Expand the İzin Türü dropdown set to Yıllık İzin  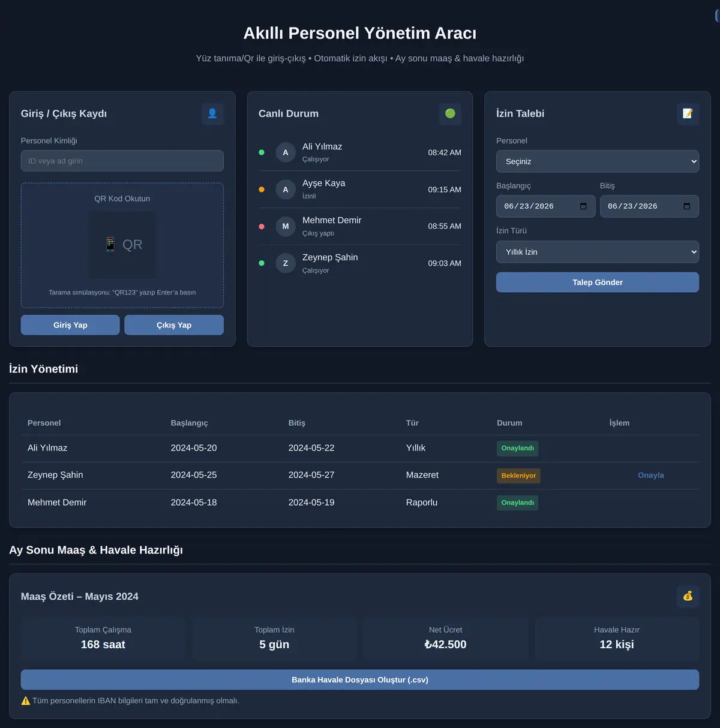[598, 252]
